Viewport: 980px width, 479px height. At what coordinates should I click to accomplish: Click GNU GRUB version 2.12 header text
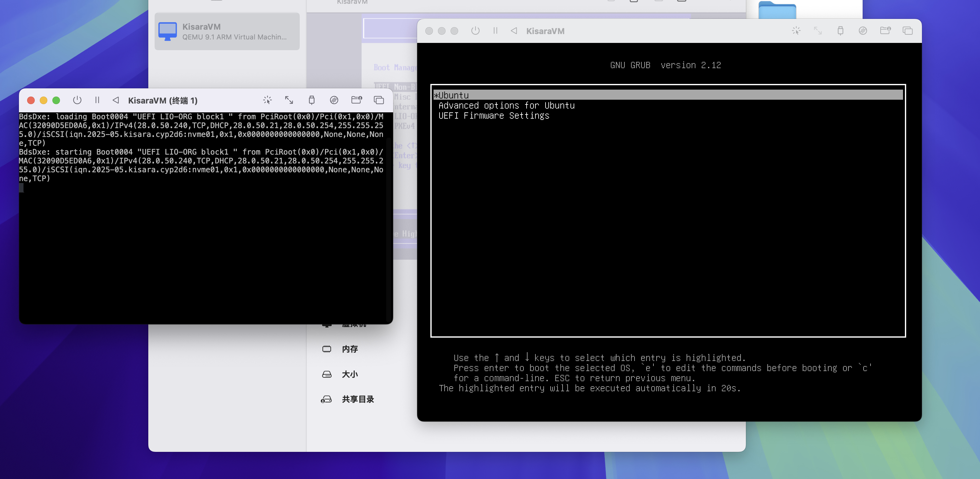click(665, 65)
